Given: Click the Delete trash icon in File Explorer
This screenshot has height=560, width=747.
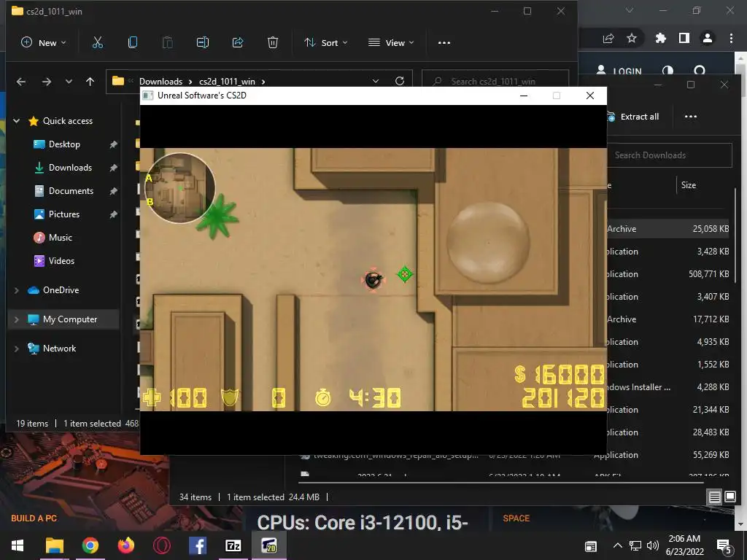Looking at the screenshot, I should (x=273, y=43).
